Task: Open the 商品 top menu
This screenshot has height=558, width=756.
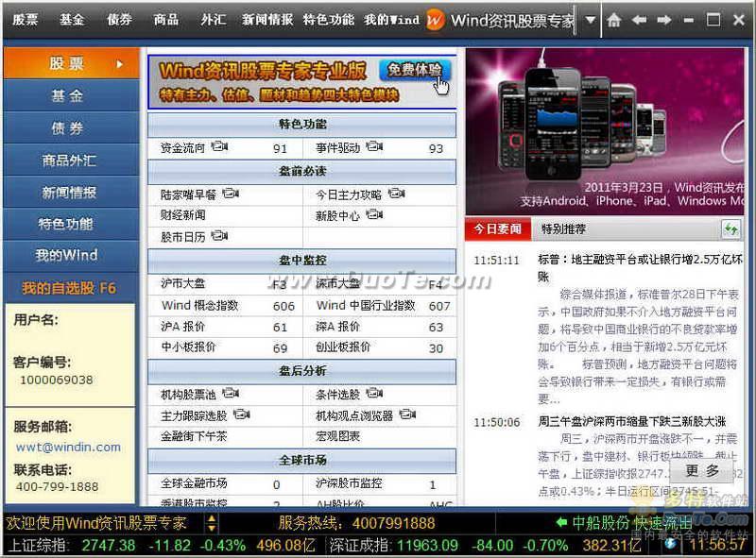Action: coord(166,20)
